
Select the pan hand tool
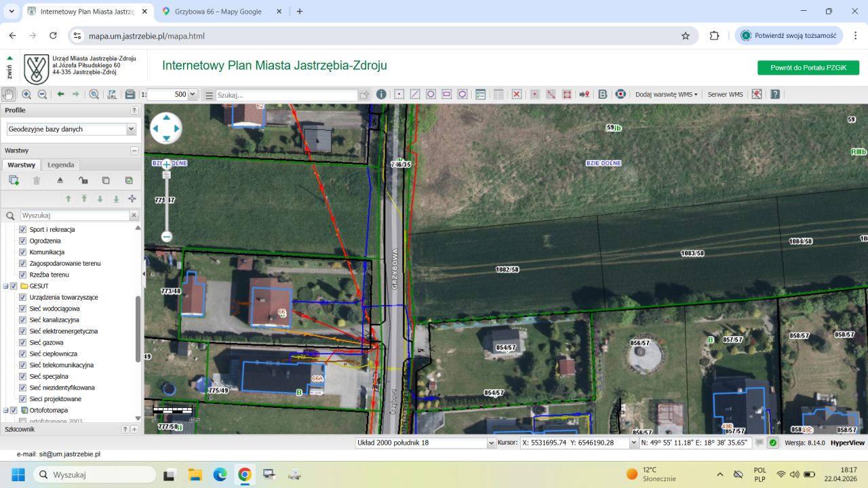point(8,94)
